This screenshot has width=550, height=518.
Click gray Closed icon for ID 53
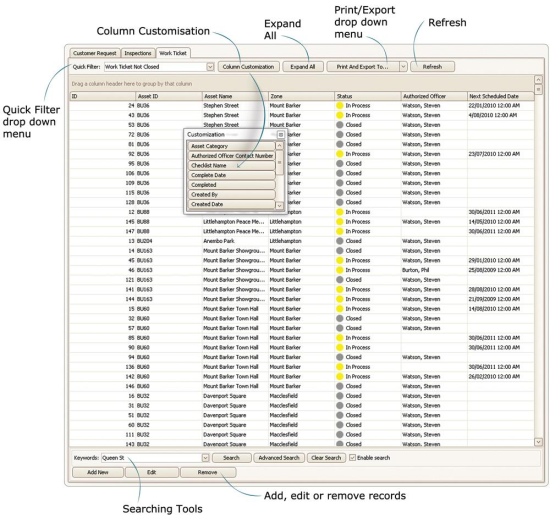click(340, 125)
